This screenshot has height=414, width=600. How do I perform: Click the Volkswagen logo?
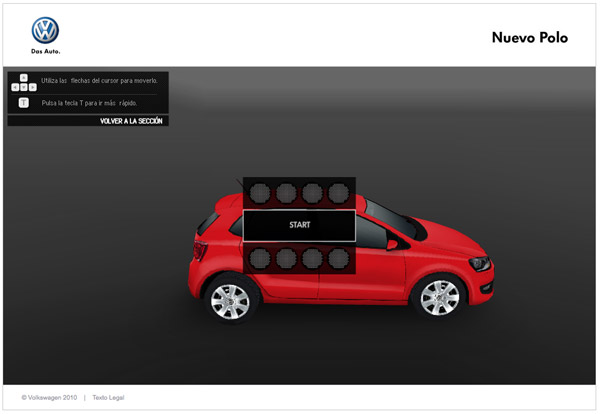45,30
